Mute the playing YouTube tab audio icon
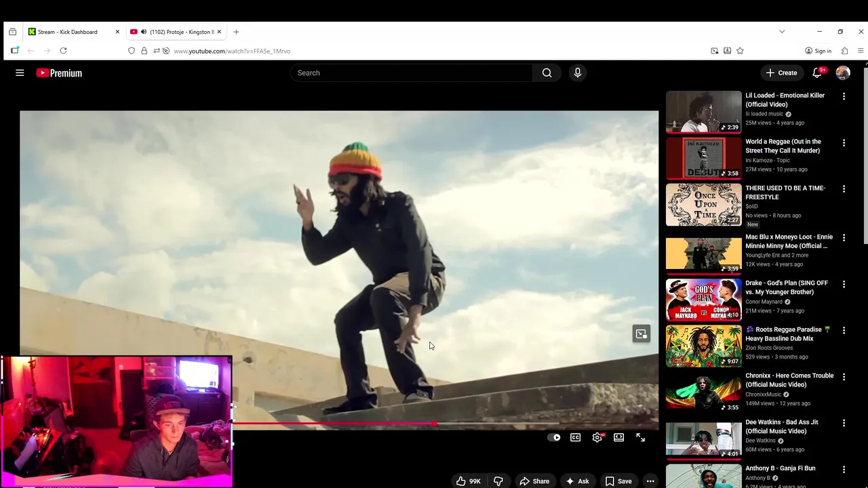The width and height of the screenshot is (868, 488). click(x=143, y=32)
